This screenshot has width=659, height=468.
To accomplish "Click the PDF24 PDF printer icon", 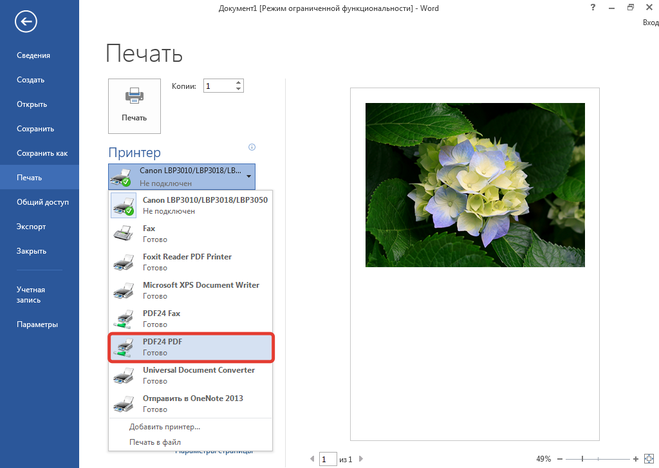I will point(124,347).
